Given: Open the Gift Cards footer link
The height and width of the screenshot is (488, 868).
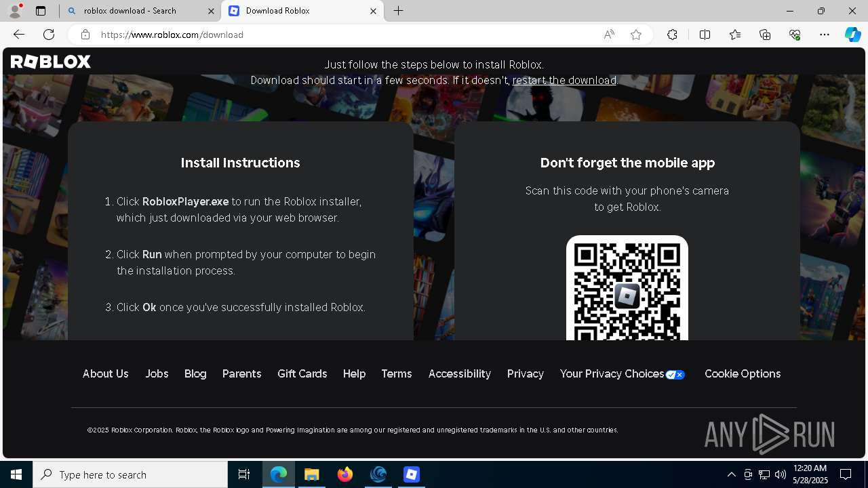Looking at the screenshot, I should pyautogui.click(x=302, y=373).
